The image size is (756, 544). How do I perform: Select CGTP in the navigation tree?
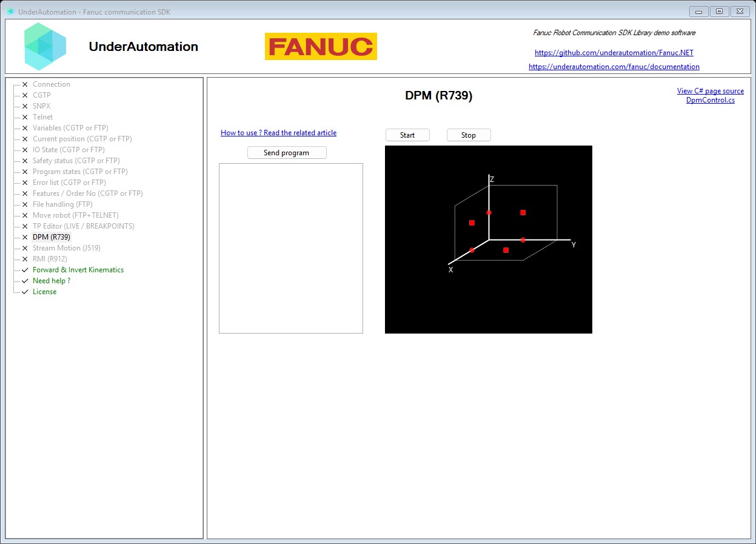click(x=42, y=95)
